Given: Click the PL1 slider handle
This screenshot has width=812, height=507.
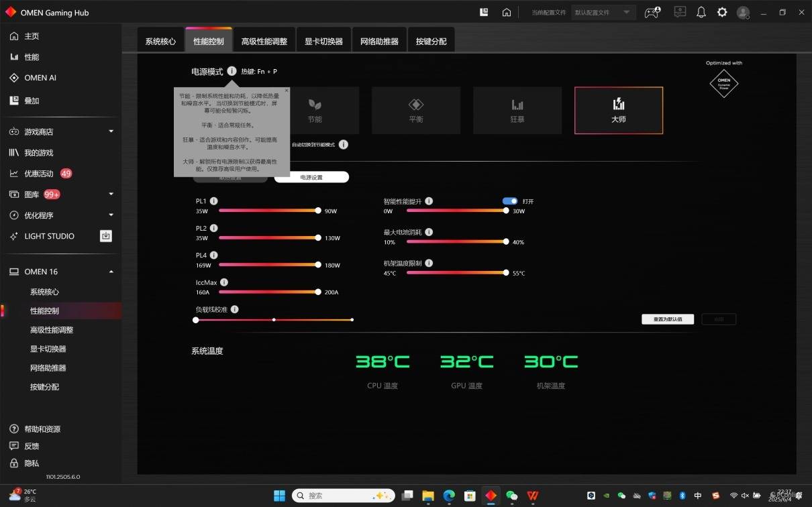Looking at the screenshot, I should [318, 211].
